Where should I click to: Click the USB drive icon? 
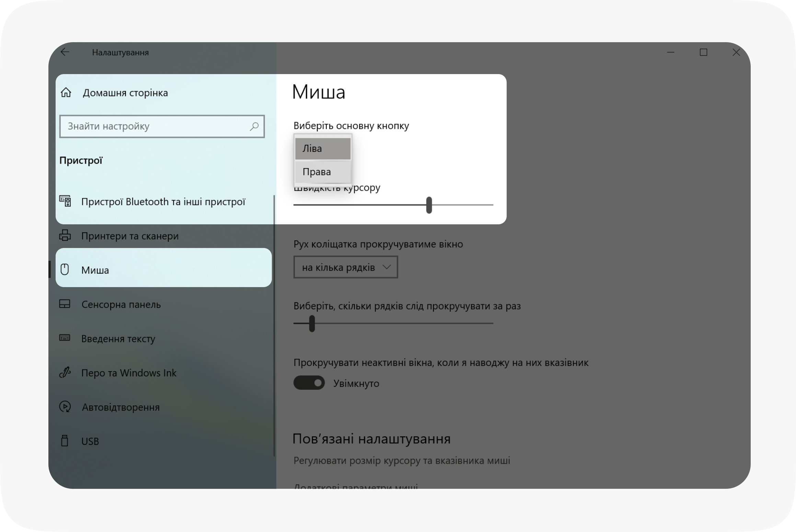click(x=65, y=441)
